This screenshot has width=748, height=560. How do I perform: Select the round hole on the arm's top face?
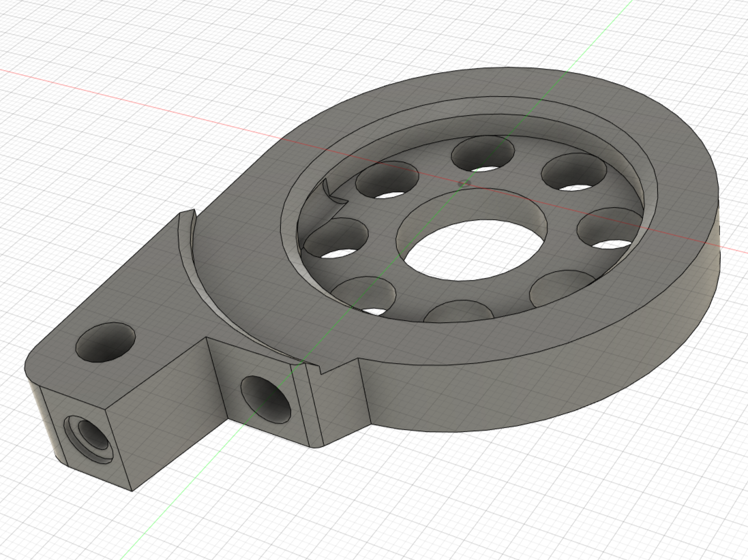coord(106,342)
